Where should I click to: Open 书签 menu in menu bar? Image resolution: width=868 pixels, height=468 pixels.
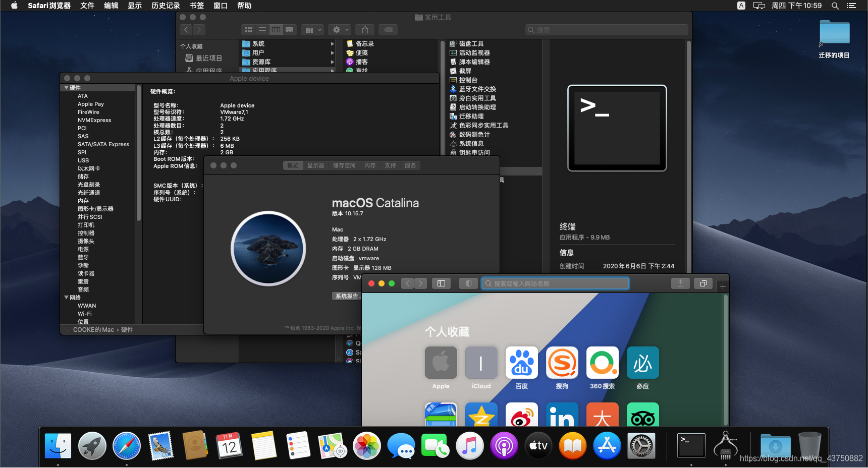tap(197, 6)
